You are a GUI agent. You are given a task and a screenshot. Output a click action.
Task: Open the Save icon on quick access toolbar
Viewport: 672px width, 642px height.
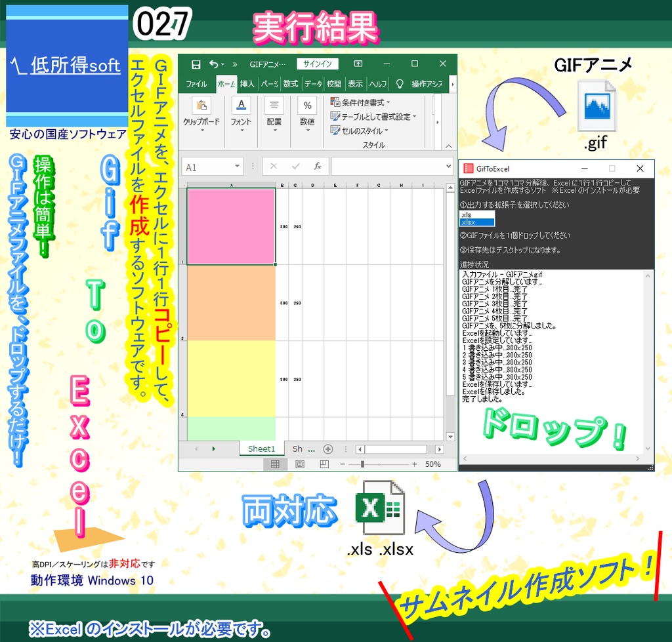[197, 63]
